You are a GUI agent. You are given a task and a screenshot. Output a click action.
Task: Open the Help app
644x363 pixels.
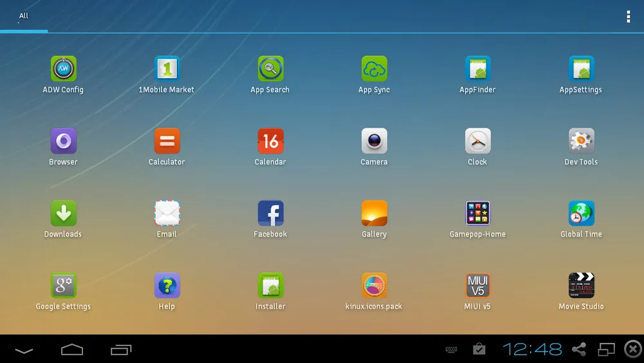click(x=167, y=286)
